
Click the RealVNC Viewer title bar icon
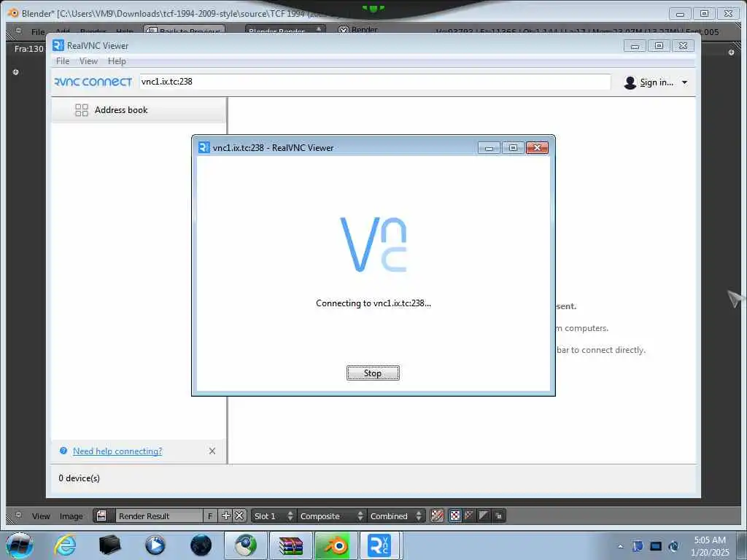[58, 45]
